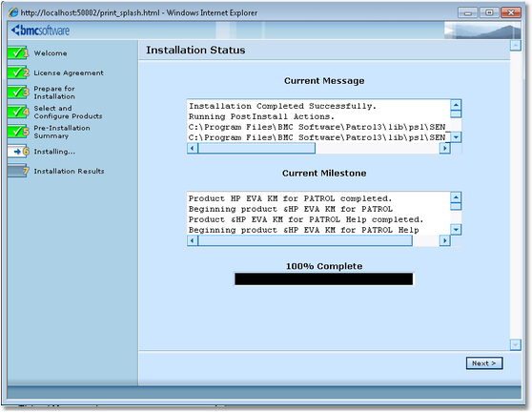Click the Current Message heading
532x413 pixels.
click(324, 81)
